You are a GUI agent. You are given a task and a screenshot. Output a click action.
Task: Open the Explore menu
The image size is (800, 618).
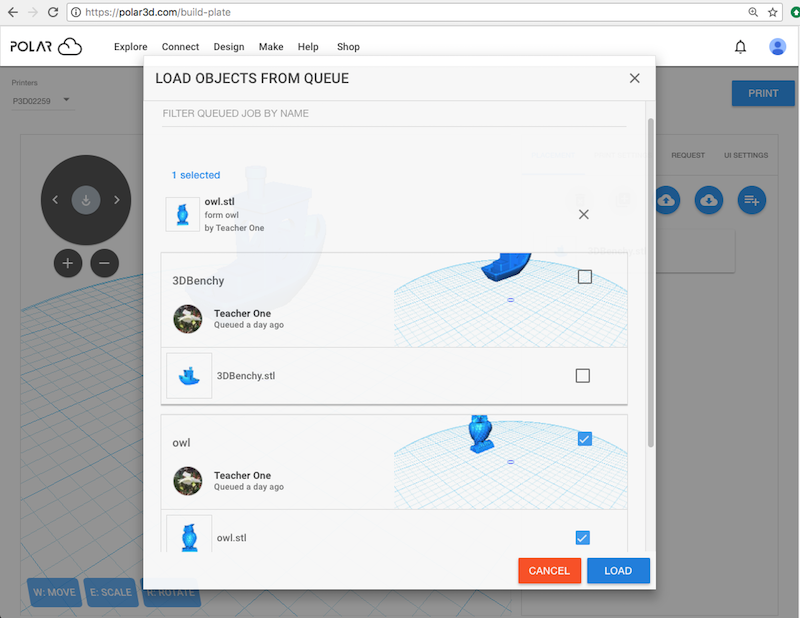[x=131, y=47]
